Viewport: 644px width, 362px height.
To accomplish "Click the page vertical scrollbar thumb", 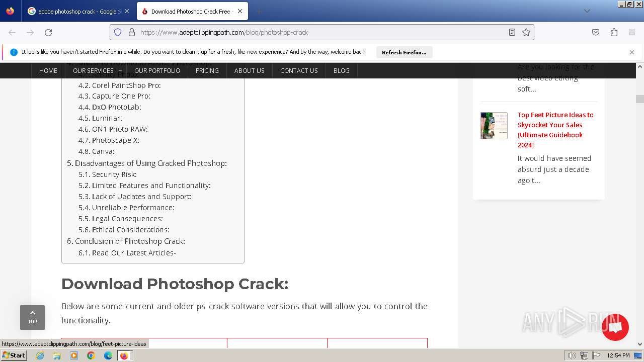I will pyautogui.click(x=640, y=99).
